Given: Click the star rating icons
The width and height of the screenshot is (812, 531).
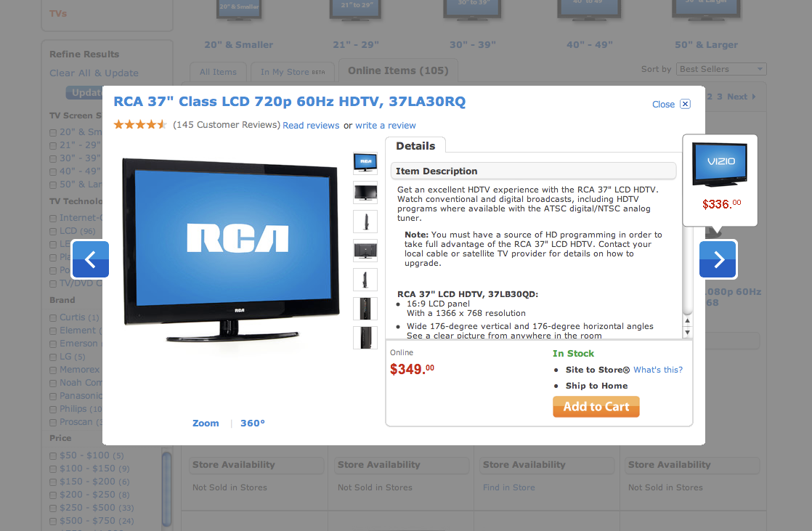Looking at the screenshot, I should click(140, 124).
